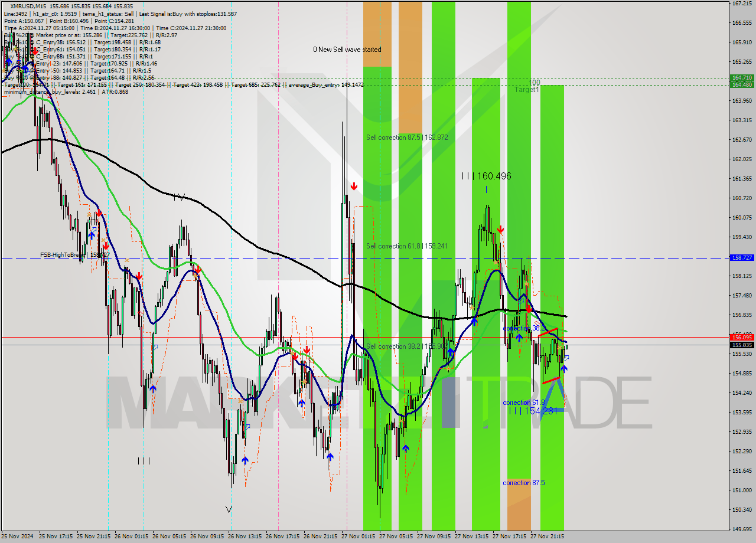Click the 'I I I 154.281' wave label

(533, 411)
